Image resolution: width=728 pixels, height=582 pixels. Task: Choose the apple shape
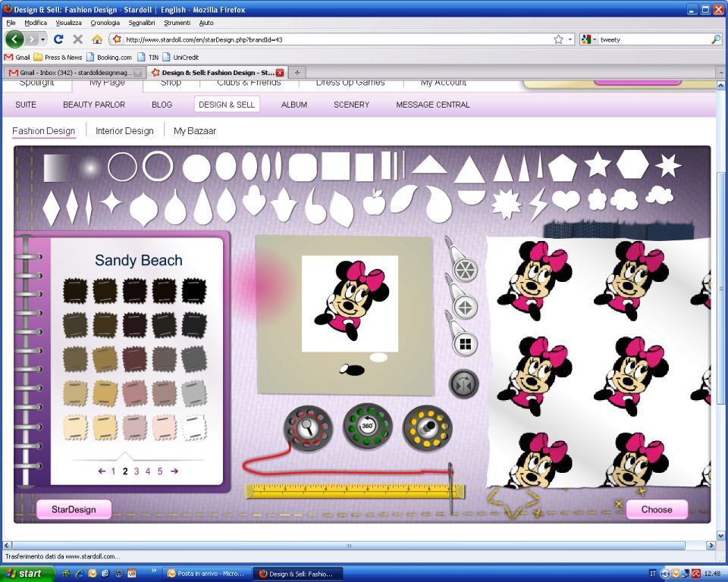(374, 202)
